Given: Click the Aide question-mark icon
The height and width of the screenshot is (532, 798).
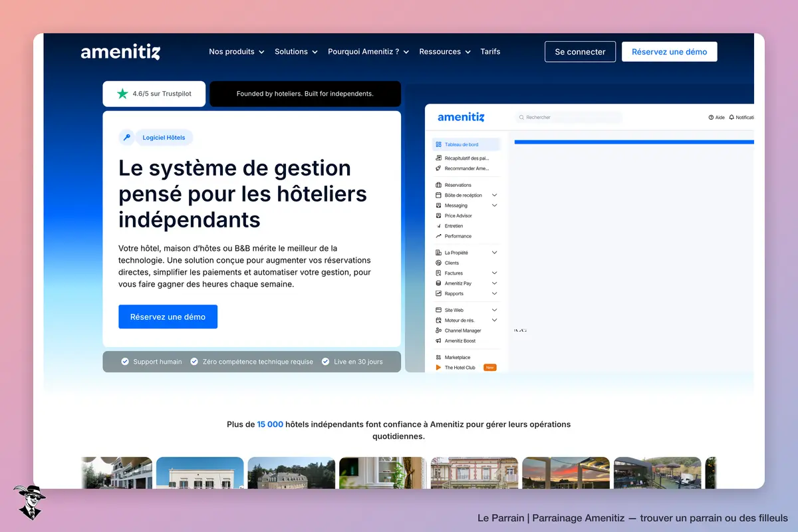Looking at the screenshot, I should click(x=711, y=117).
